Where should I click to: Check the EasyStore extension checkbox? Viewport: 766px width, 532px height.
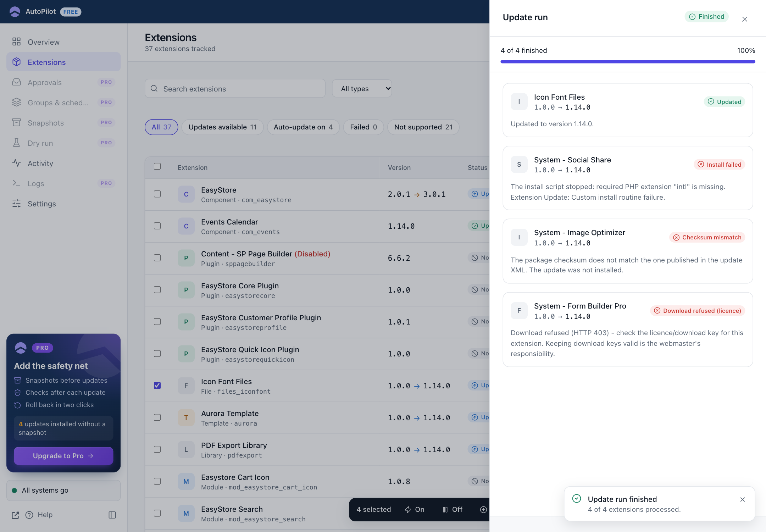[157, 194]
